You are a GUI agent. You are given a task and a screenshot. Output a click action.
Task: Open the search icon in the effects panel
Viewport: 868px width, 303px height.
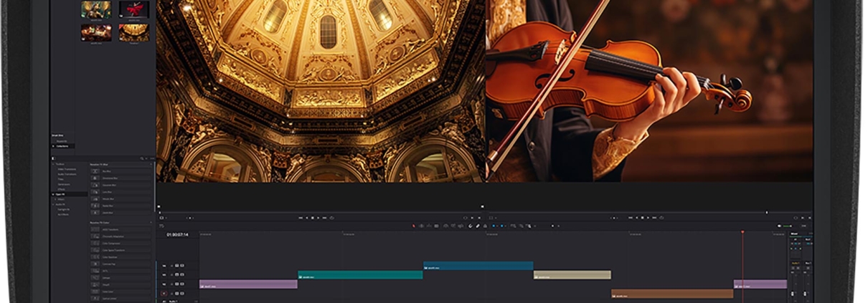coord(142,158)
